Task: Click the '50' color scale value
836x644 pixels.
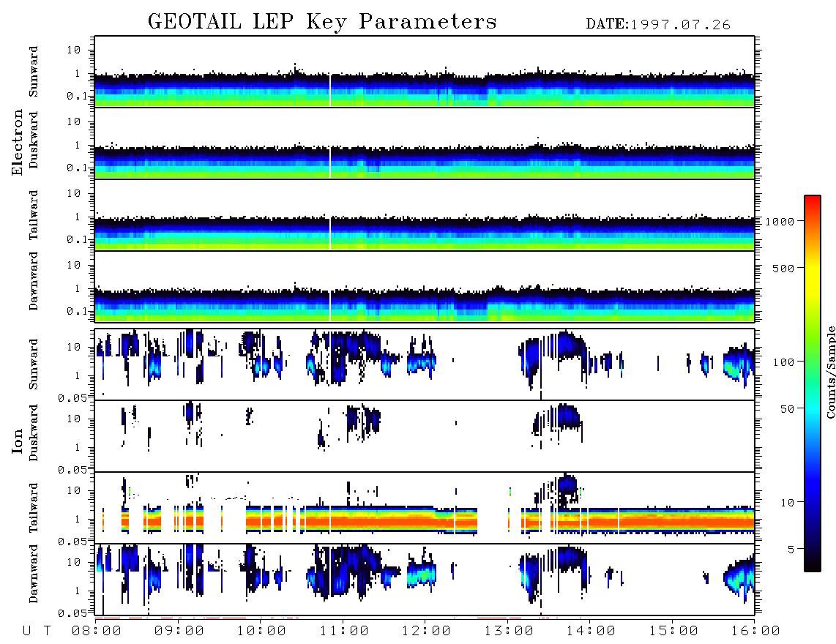Action: [x=787, y=409]
